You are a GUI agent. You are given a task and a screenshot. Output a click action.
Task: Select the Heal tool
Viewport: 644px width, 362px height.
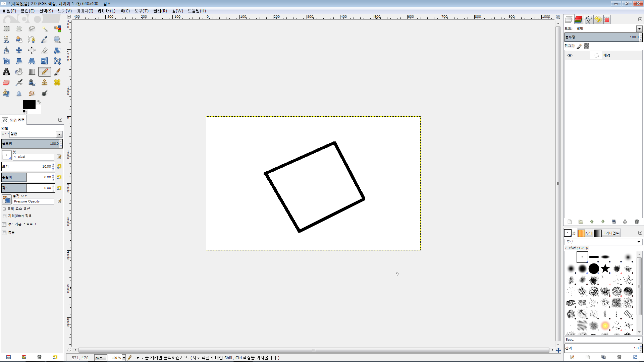tap(57, 82)
